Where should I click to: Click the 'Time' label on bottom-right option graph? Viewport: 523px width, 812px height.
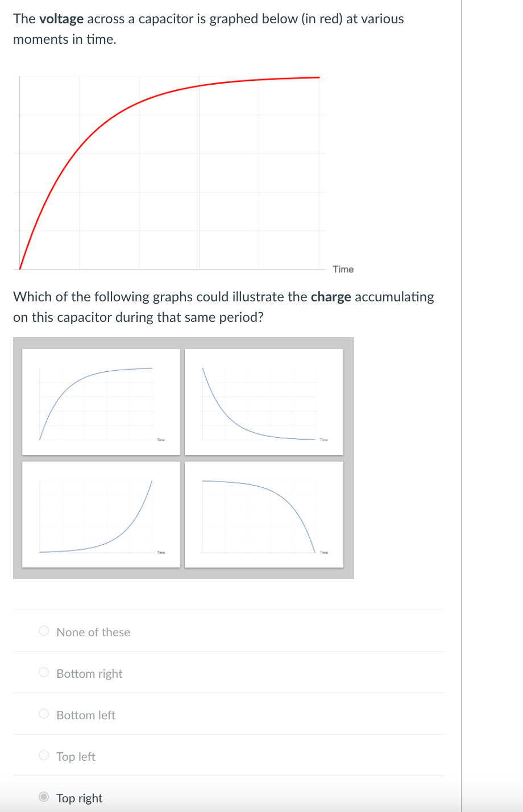(x=323, y=551)
